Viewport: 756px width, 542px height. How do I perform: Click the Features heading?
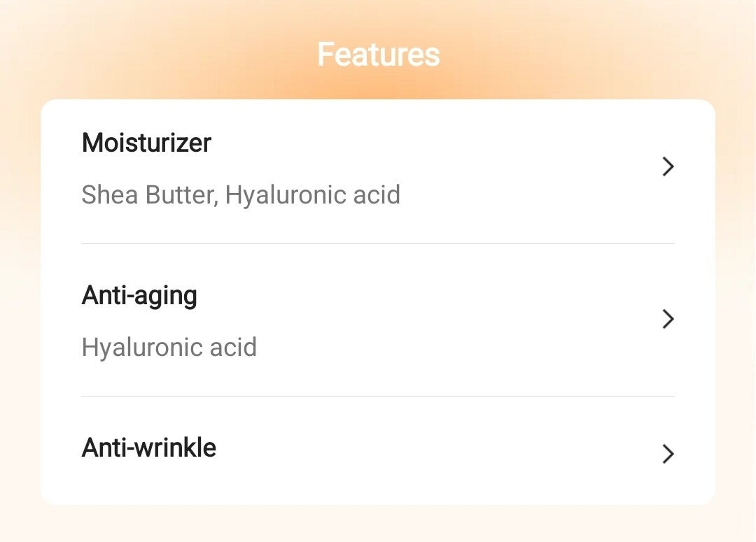pyautogui.click(x=378, y=55)
